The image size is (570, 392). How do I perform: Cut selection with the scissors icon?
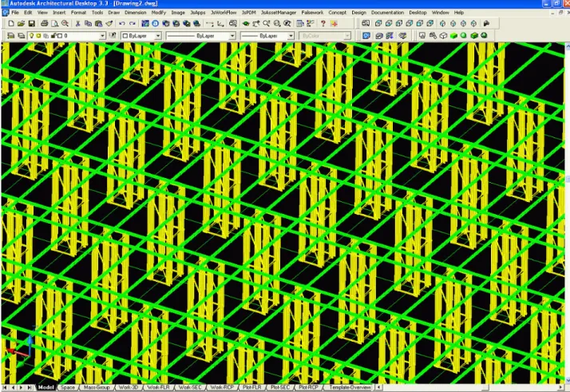click(x=77, y=24)
